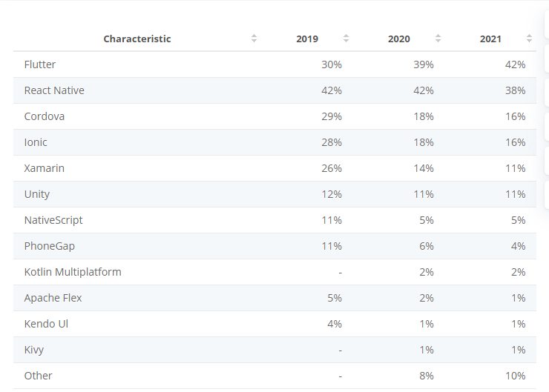Select the NativeScript row
The height and width of the screenshot is (392, 549).
[x=274, y=220]
